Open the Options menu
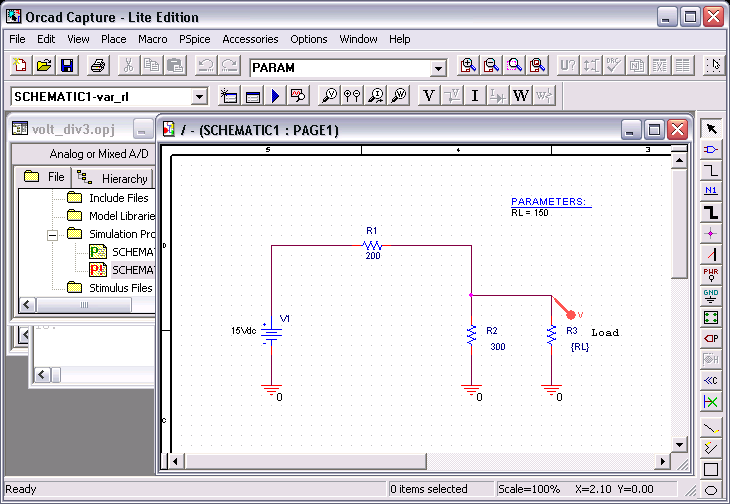 (x=309, y=39)
